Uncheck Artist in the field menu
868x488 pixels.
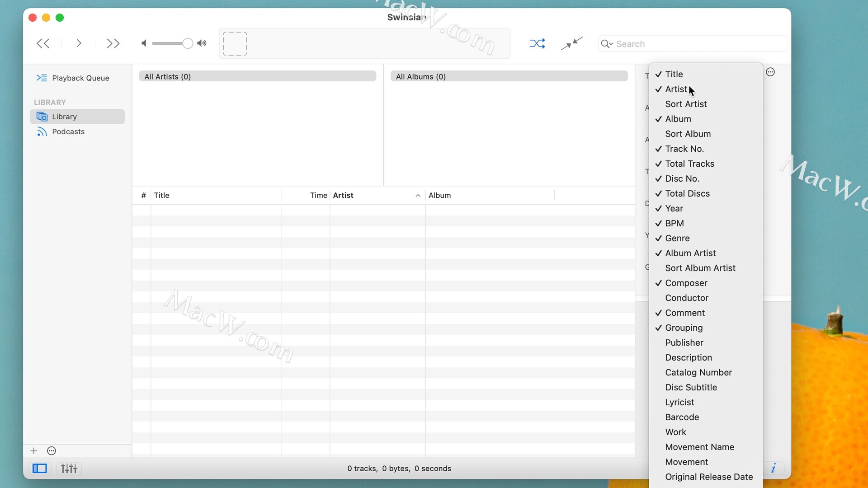pos(706,89)
